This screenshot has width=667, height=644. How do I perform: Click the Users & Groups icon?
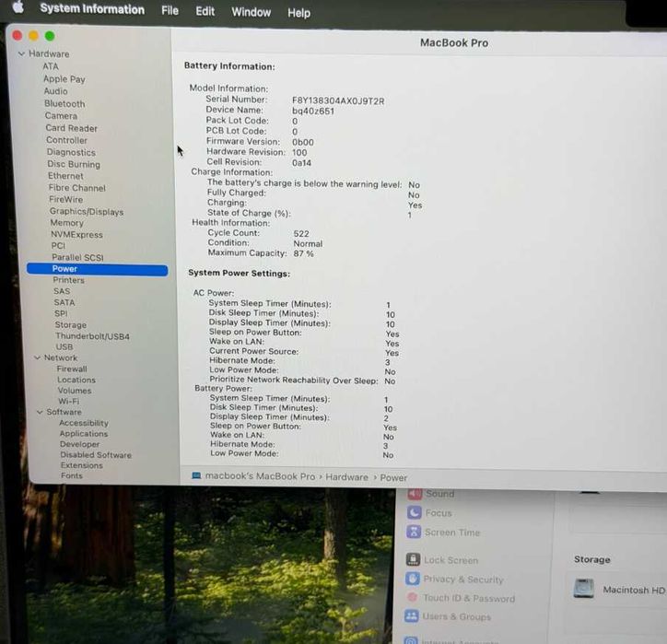411,615
